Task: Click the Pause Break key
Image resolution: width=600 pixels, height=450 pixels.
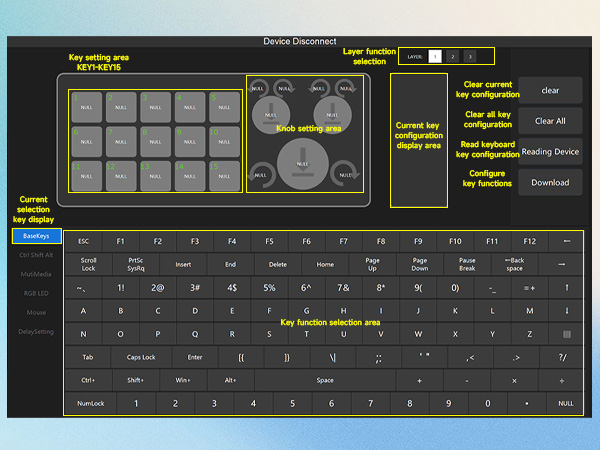Action: [467, 264]
